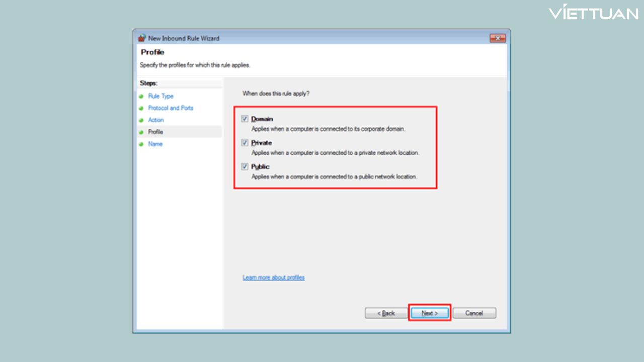Cancel the inbound rule wizard
The height and width of the screenshot is (362, 644).
[474, 313]
